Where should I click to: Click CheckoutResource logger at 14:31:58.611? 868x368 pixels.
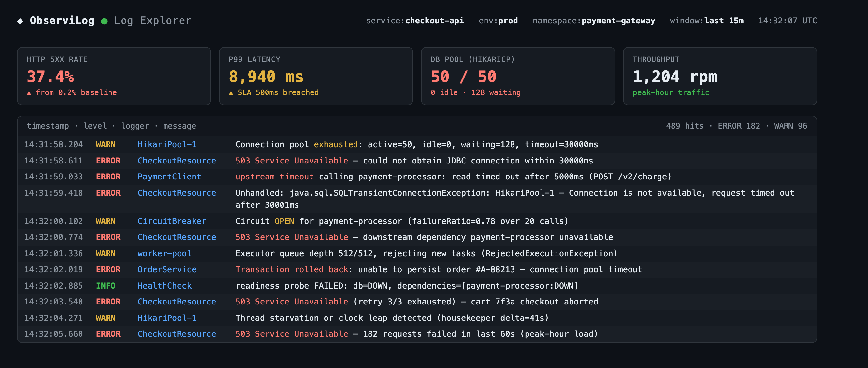(x=177, y=161)
